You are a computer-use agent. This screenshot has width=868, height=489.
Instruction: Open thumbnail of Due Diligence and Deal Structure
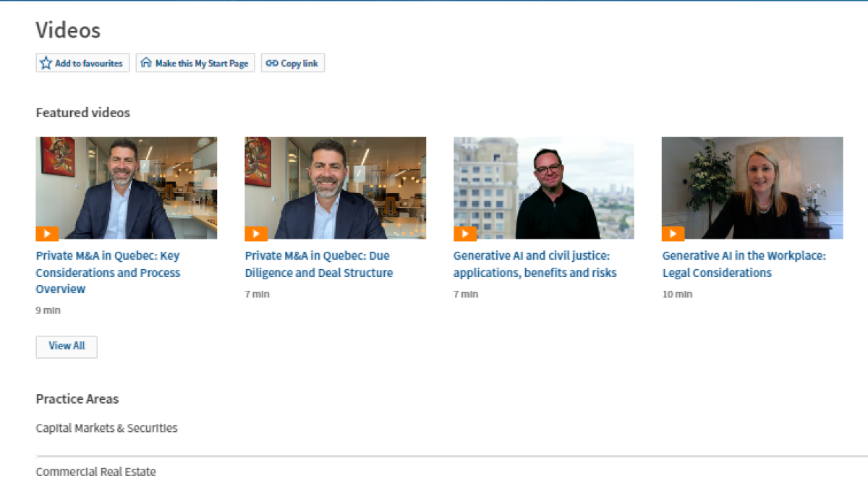click(335, 188)
